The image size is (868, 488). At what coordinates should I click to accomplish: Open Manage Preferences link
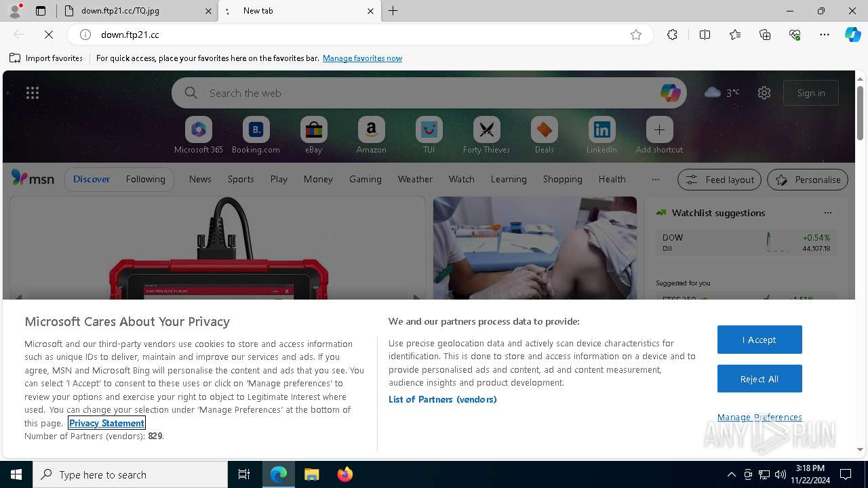pos(759,417)
